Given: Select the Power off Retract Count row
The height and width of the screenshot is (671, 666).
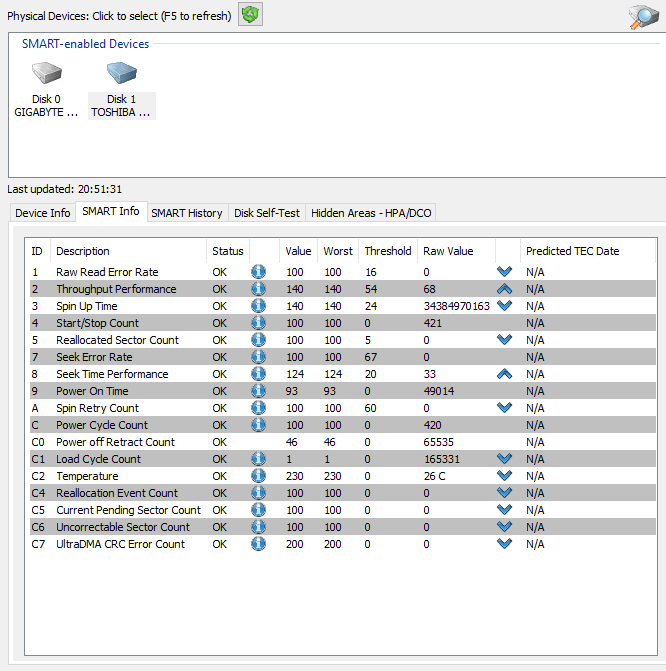Looking at the screenshot, I should coord(342,442).
